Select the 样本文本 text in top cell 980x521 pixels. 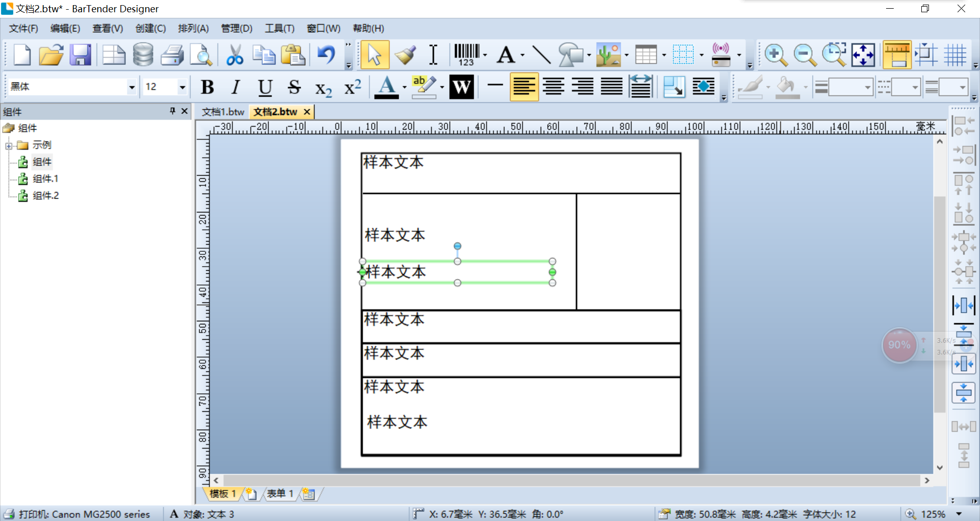point(393,162)
